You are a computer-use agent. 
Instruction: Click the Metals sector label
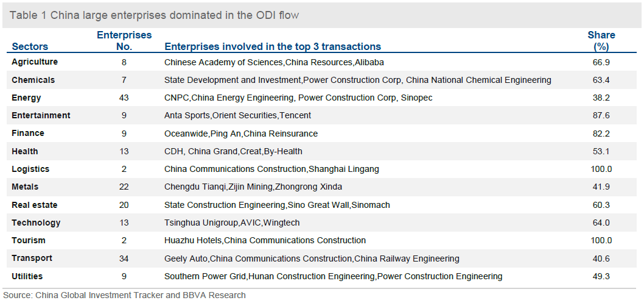tap(25, 187)
